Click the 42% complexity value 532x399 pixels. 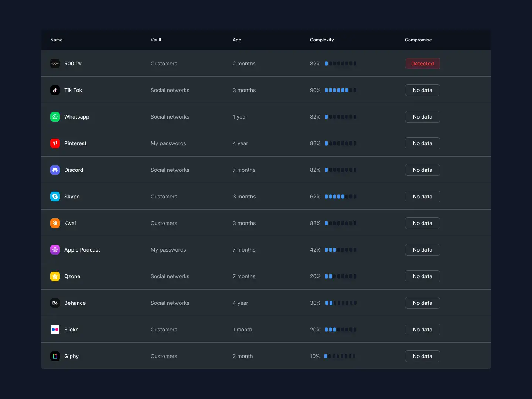315,250
